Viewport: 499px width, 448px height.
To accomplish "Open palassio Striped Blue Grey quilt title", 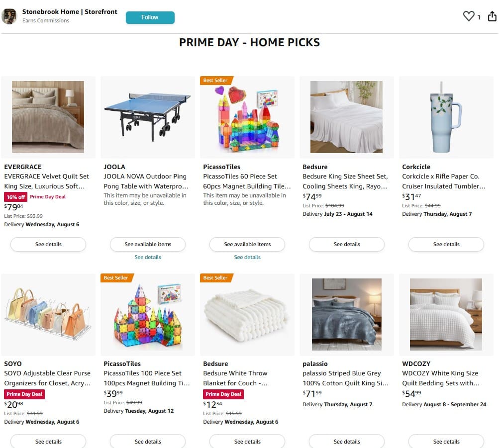I will (346, 378).
